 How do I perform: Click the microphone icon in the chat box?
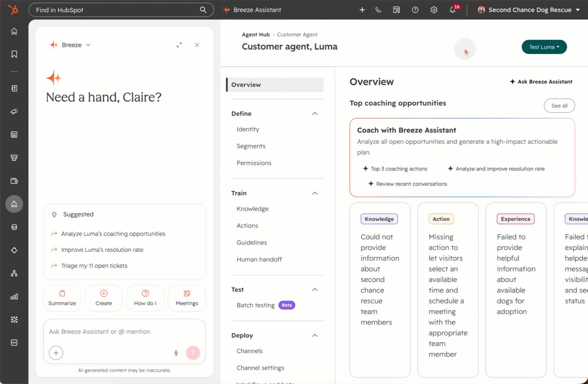[176, 353]
